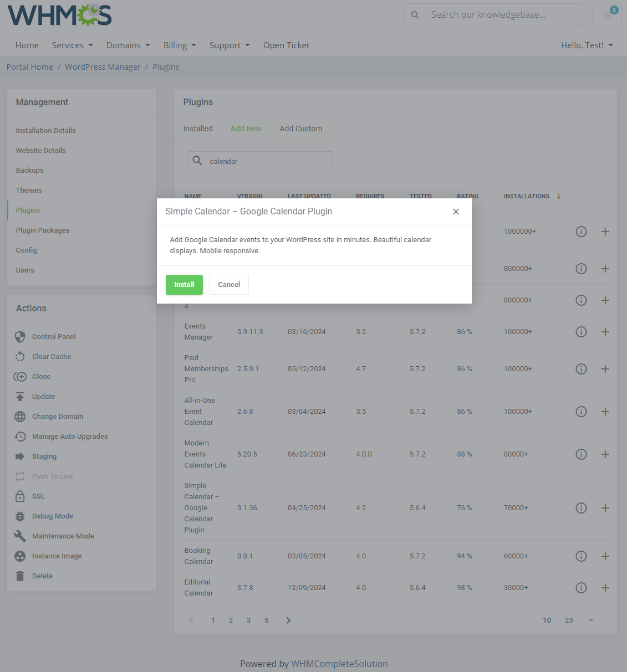The height and width of the screenshot is (672, 627).
Task: Click the info icon for Booking Calendar
Action: click(581, 556)
